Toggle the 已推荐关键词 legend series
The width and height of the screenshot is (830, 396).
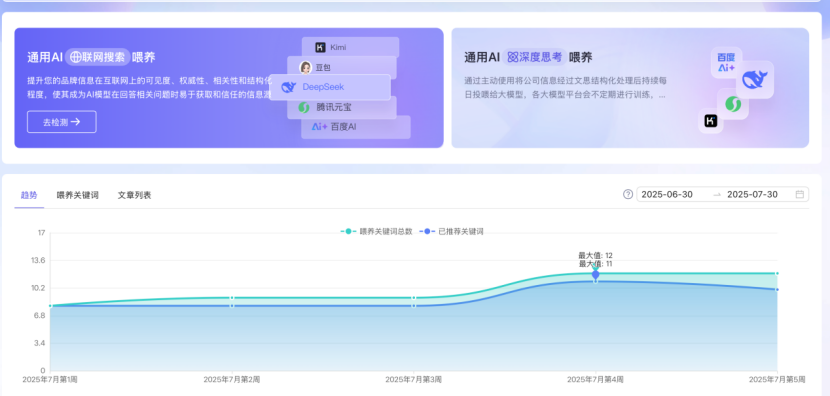[x=452, y=231]
